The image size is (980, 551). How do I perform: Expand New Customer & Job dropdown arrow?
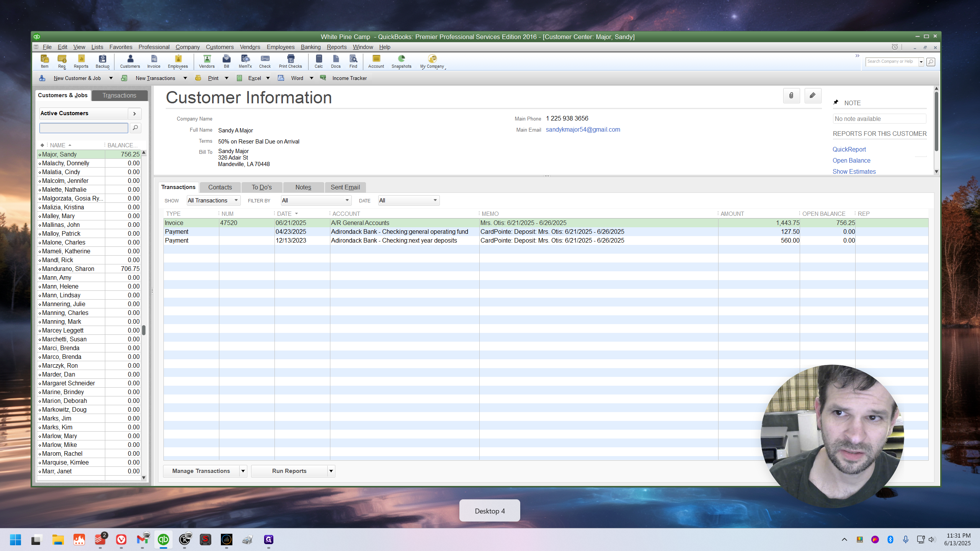pyautogui.click(x=111, y=78)
